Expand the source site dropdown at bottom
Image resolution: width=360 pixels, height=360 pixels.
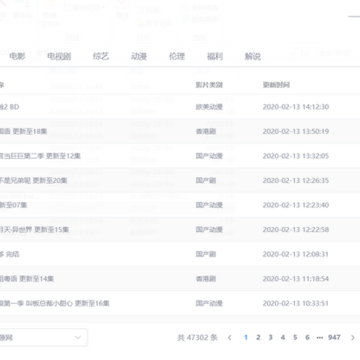[x=43, y=338]
